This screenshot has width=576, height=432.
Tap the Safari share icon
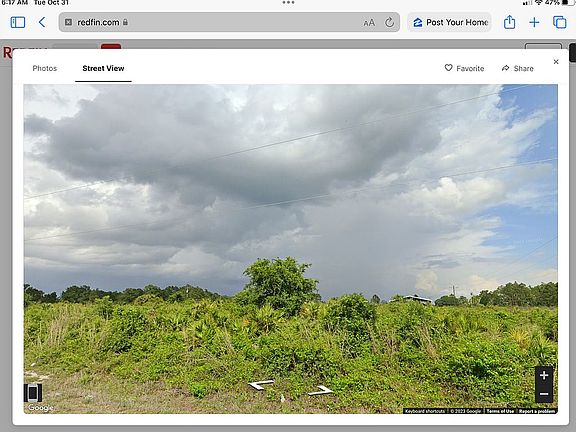click(x=509, y=22)
